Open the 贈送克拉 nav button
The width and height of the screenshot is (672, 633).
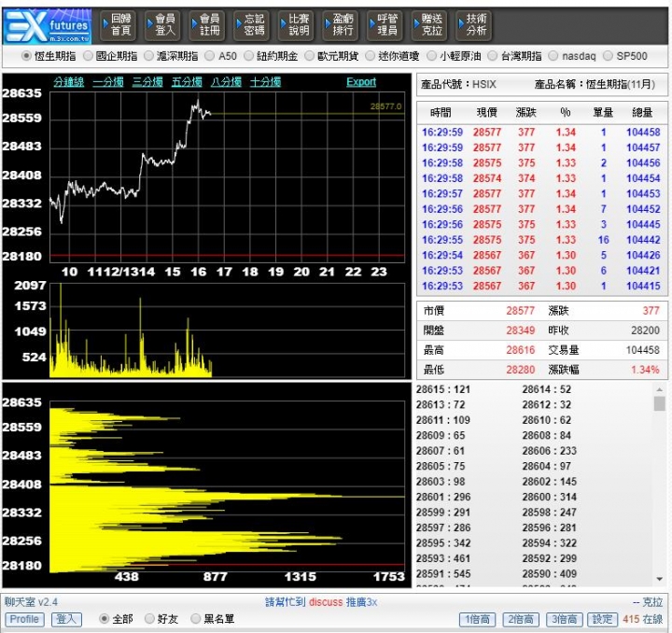coord(429,25)
